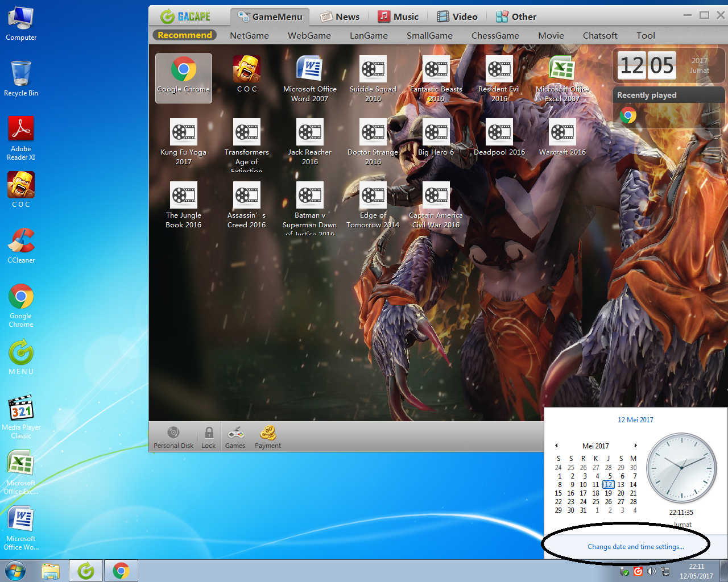Open MENU desktop shortcut
The width and height of the screenshot is (728, 582).
21,357
